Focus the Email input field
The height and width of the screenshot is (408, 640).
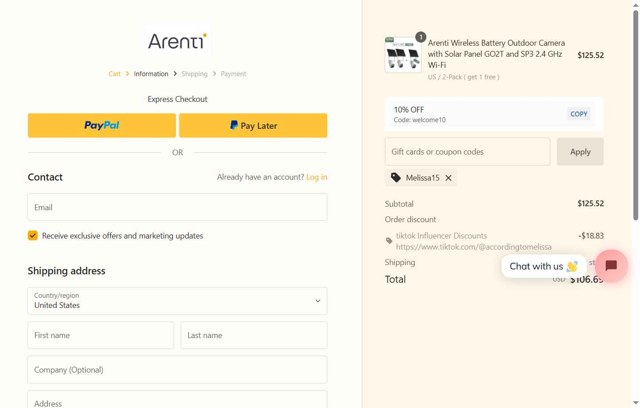177,207
